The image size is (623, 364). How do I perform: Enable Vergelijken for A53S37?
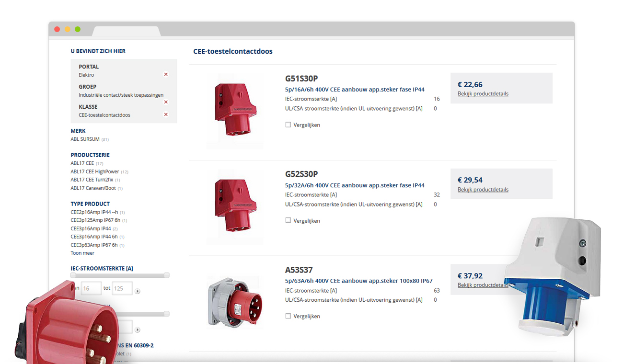288,316
